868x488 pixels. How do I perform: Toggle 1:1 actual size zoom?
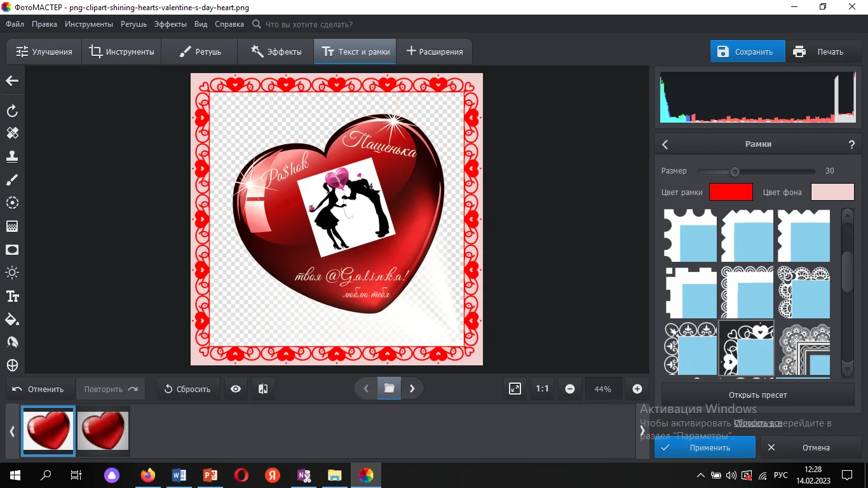[542, 389]
